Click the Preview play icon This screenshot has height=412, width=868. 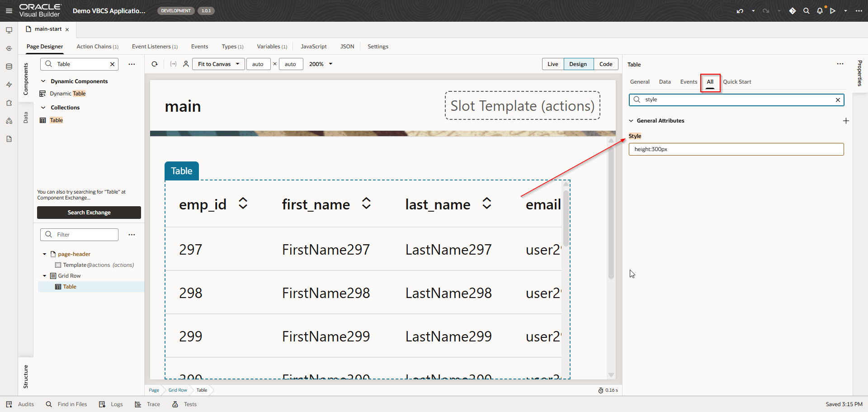point(833,11)
